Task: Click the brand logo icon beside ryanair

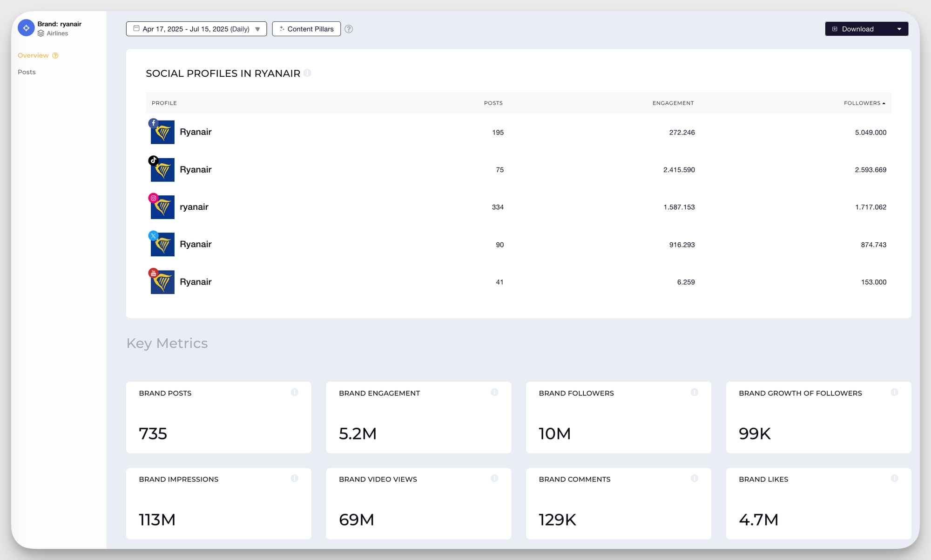Action: [x=26, y=28]
